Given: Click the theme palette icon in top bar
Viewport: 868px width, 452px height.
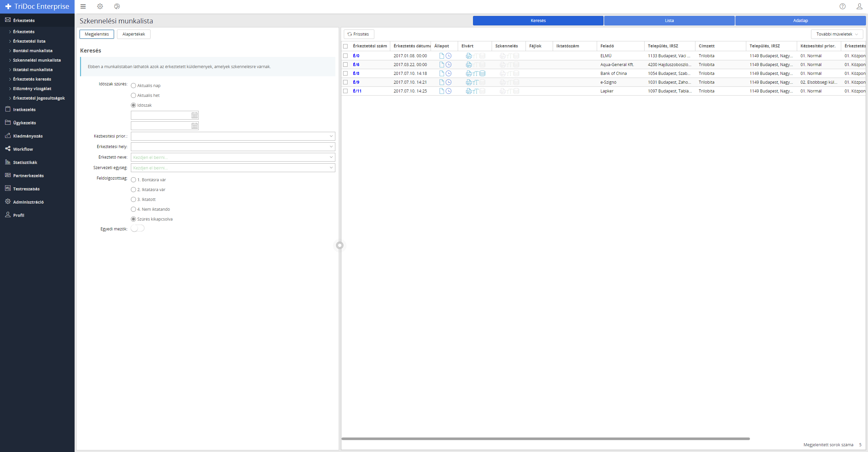Looking at the screenshot, I should [117, 6].
